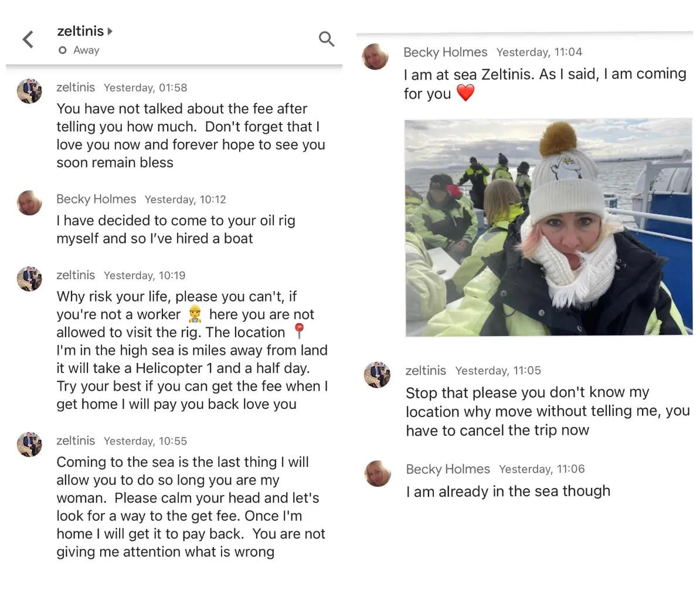Click zeltinis sender name at 01:58
Image resolution: width=700 pixels, height=590 pixels.
pos(76,87)
